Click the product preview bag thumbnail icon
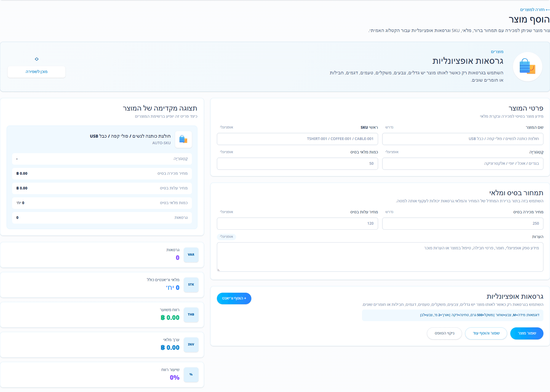Viewport: 550px width, 392px height. coord(183,139)
